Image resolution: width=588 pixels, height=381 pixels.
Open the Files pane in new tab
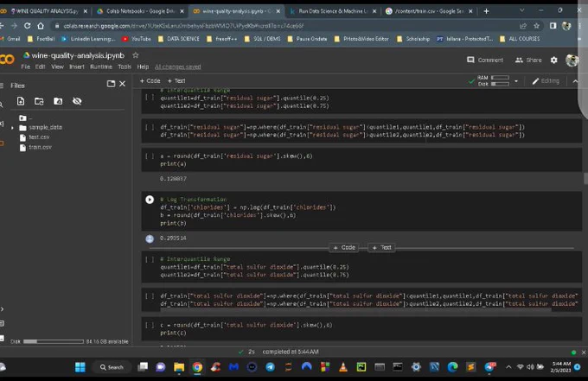pyautogui.click(x=111, y=84)
